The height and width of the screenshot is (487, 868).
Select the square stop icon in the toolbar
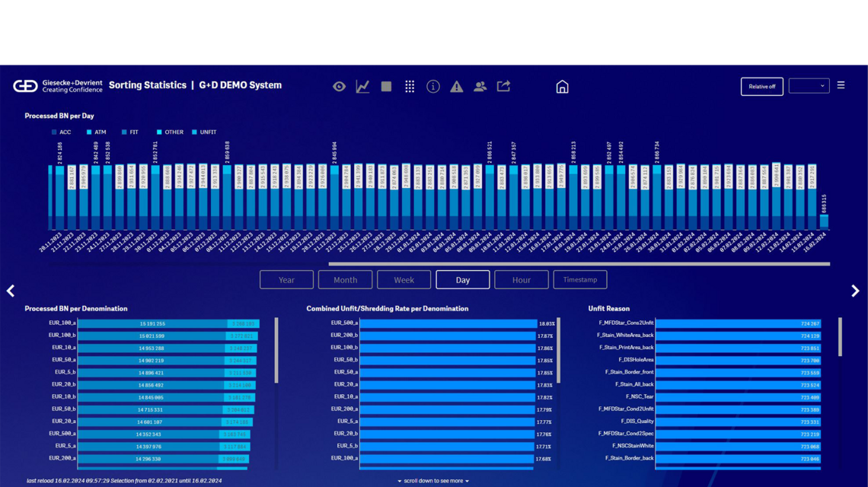[386, 86]
